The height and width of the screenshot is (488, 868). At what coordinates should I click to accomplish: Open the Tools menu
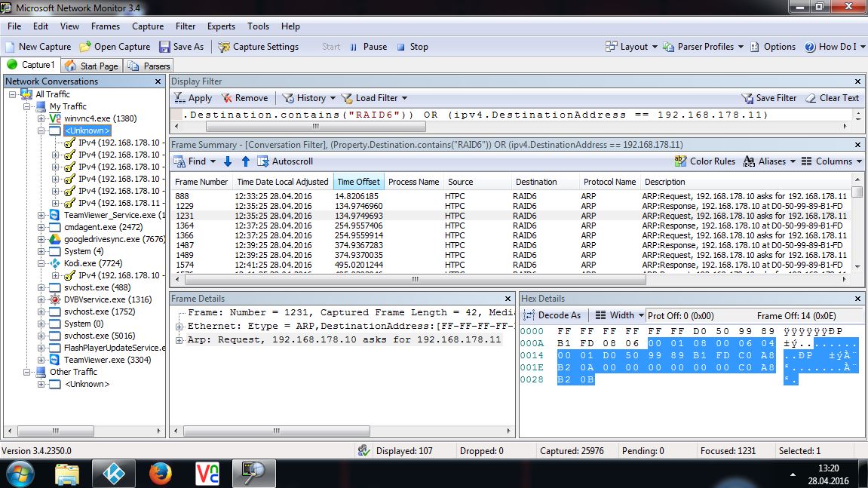pyautogui.click(x=258, y=26)
